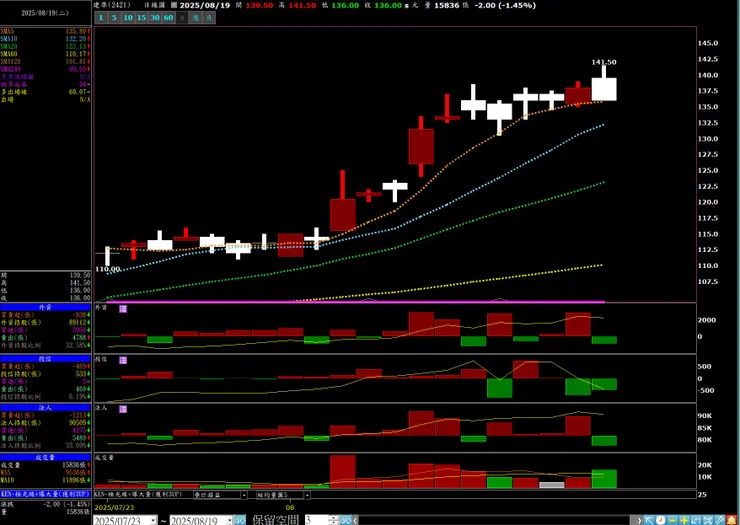Click the round clock icon in bottom toolbar
740x525 pixels.
660,520
